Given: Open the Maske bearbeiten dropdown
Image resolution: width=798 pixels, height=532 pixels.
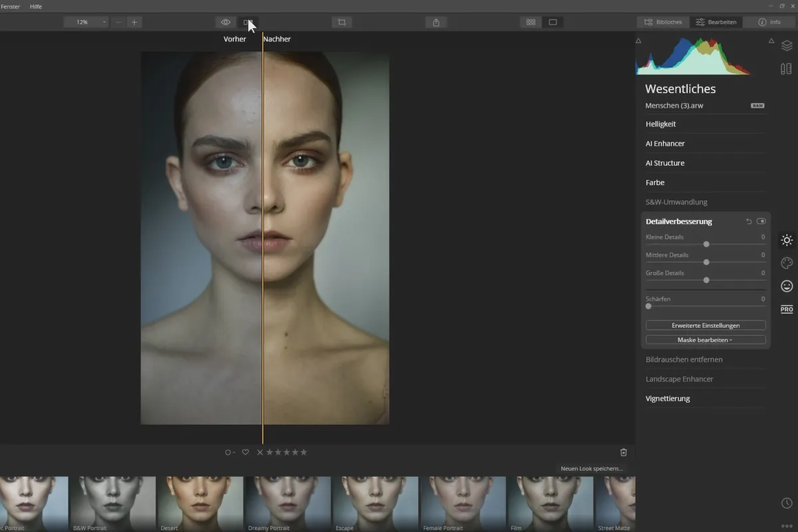Looking at the screenshot, I should click(x=706, y=340).
